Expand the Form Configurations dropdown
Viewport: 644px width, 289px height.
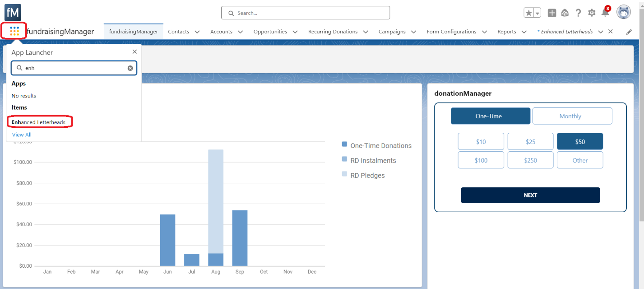484,32
